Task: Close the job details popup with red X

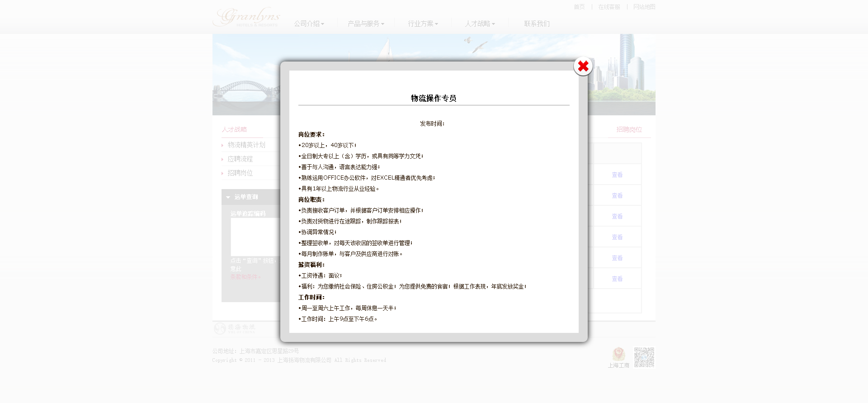Action: point(583,66)
